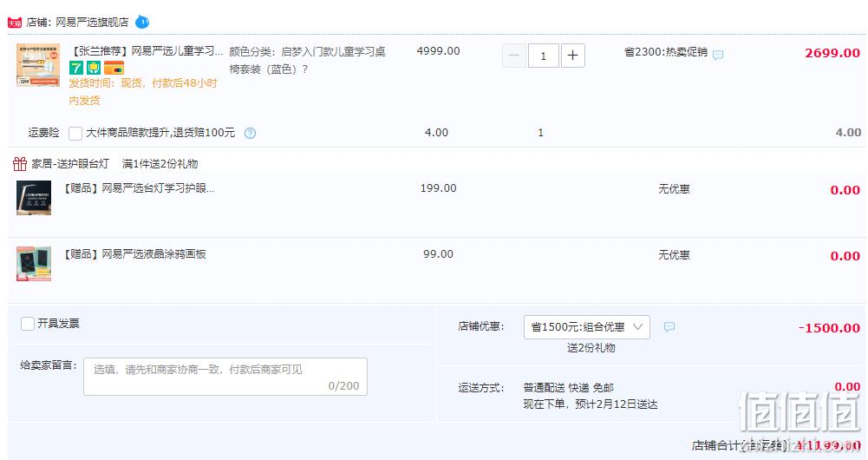
Task: Click the comment icon beside 省2300:热卖促销
Action: [718, 55]
